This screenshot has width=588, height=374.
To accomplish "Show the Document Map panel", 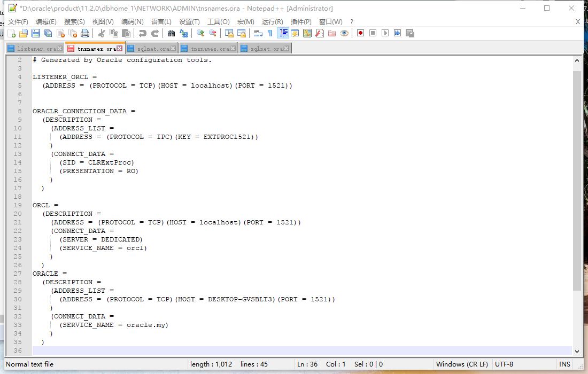I will point(307,33).
